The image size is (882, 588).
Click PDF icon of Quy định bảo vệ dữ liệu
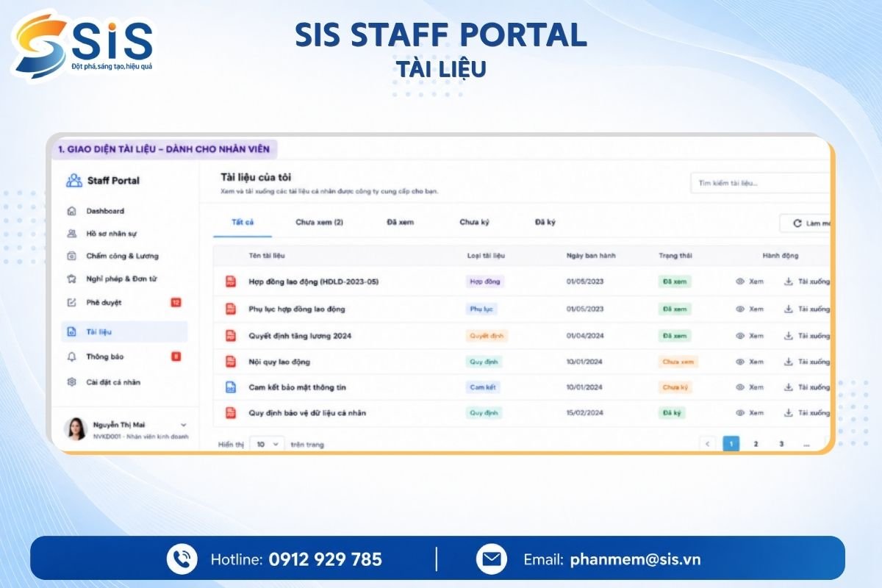click(230, 413)
